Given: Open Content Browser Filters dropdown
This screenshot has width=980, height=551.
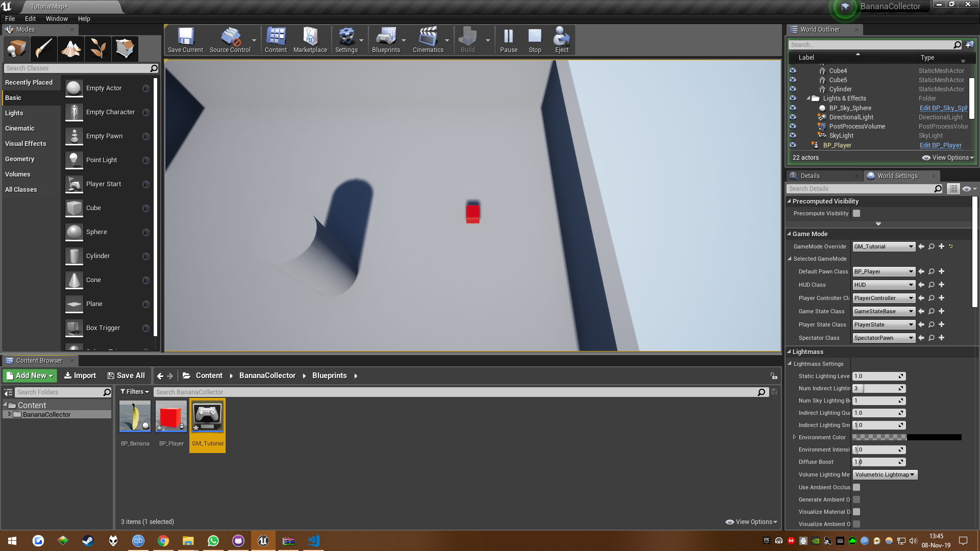Looking at the screenshot, I should (134, 392).
